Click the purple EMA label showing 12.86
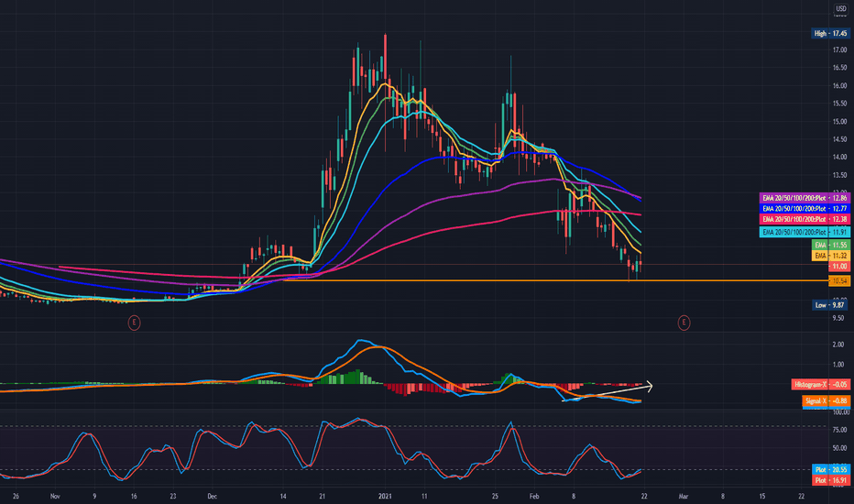854x504 pixels. pos(805,198)
